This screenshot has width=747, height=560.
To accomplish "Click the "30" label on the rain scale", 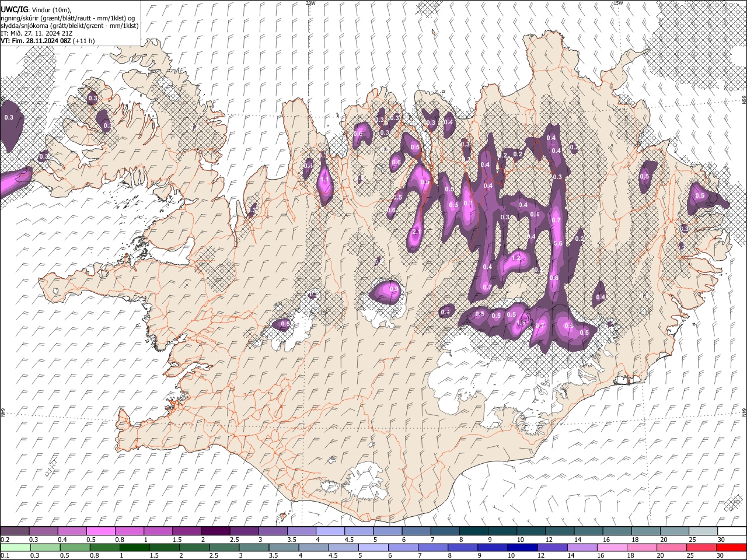I will tap(720, 555).
